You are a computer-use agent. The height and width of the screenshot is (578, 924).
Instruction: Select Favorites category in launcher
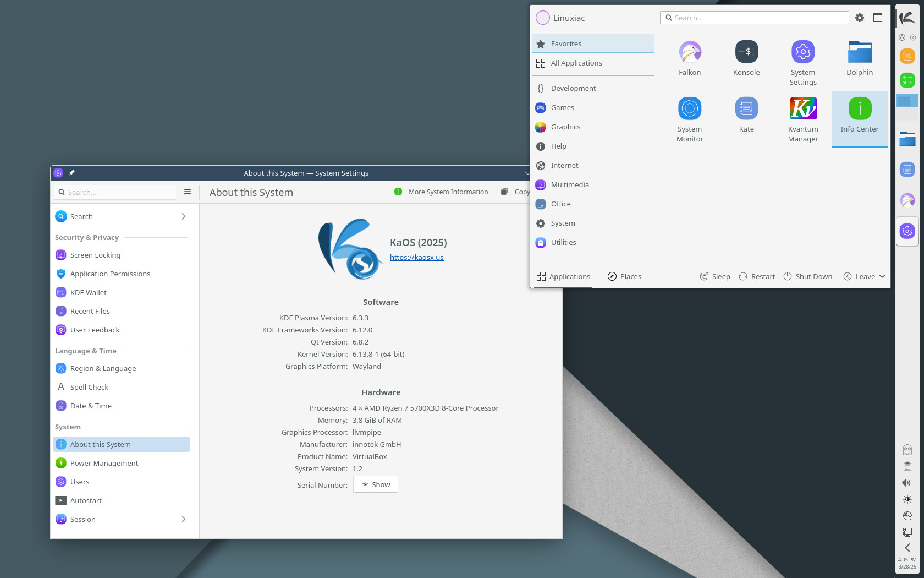[x=593, y=43]
